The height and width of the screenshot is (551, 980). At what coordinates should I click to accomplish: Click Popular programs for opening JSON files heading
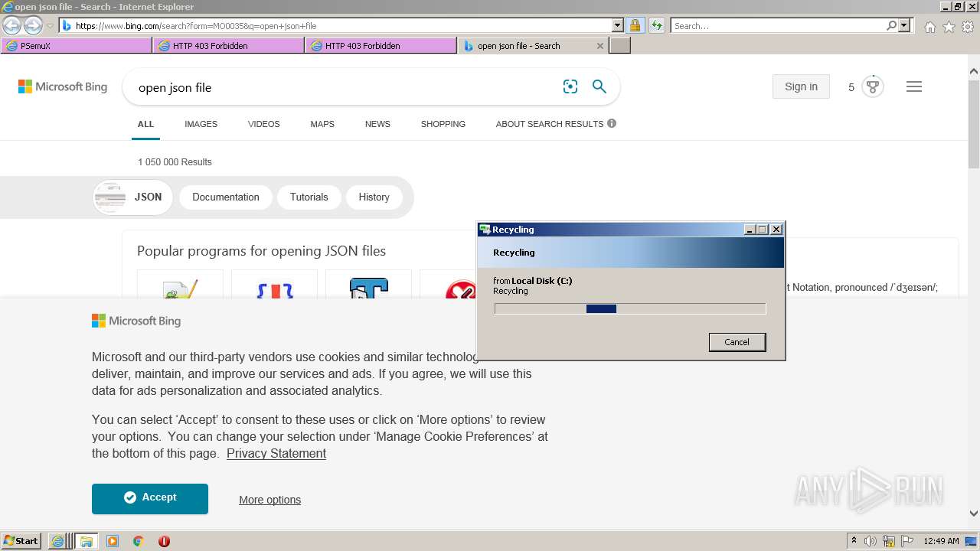[x=261, y=251]
